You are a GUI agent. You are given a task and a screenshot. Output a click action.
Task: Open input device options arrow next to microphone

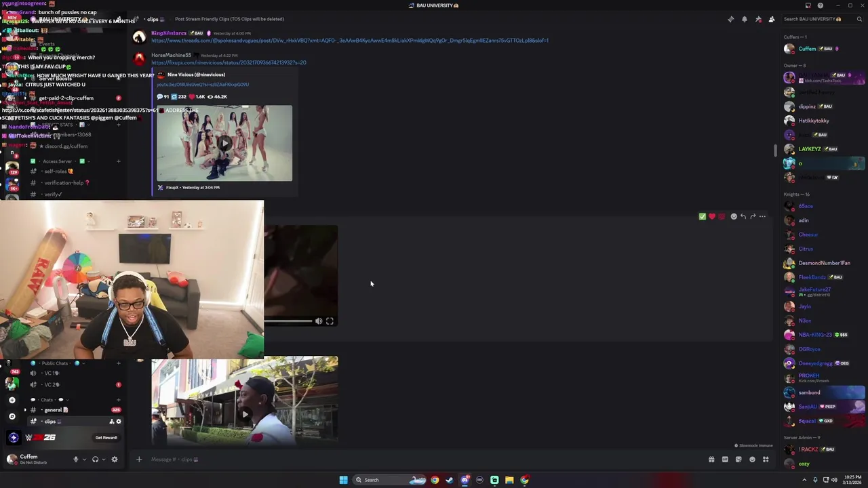(84, 460)
